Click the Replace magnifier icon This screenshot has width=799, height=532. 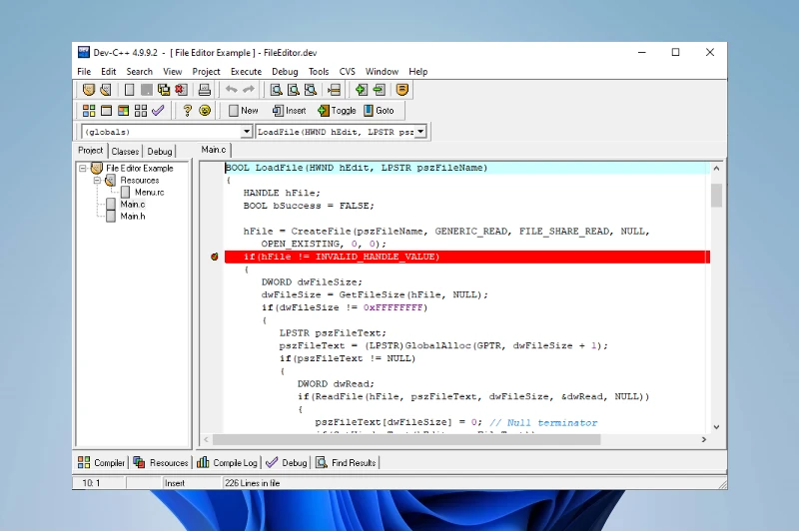tap(294, 90)
